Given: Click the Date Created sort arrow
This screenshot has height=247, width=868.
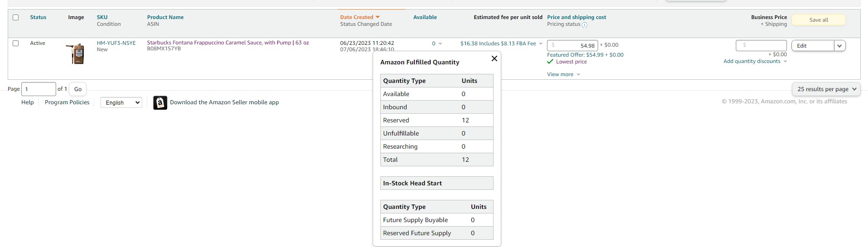Looking at the screenshot, I should tap(378, 17).
